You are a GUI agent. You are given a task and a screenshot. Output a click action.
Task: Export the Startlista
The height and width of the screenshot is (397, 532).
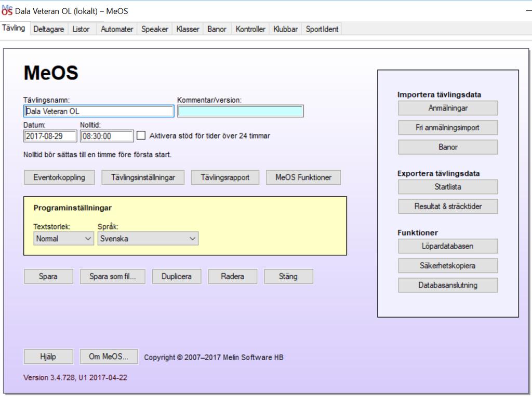click(448, 187)
